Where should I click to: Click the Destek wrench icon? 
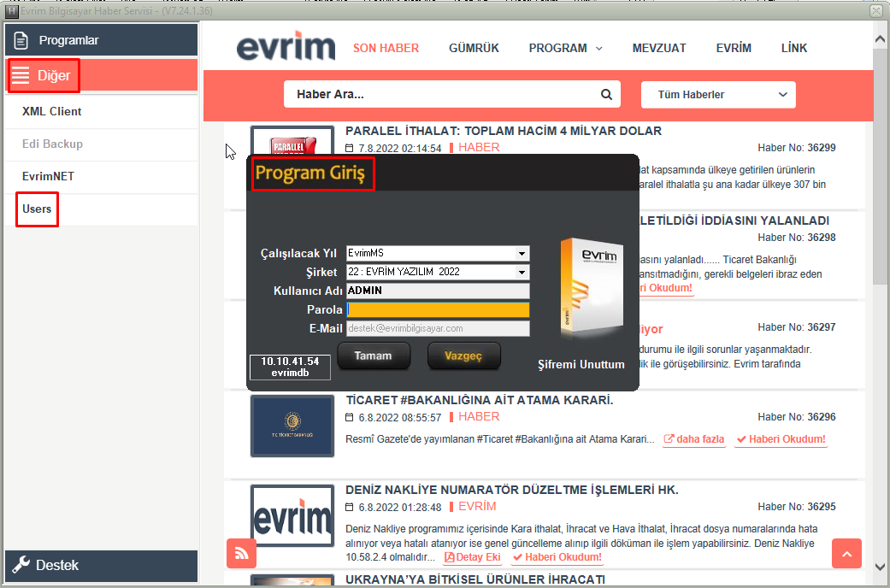21,565
